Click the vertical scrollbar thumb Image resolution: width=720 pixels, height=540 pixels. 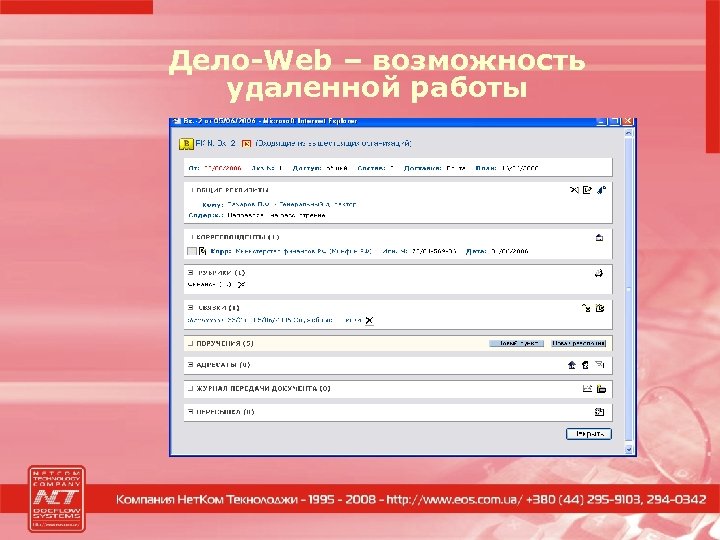[629, 289]
